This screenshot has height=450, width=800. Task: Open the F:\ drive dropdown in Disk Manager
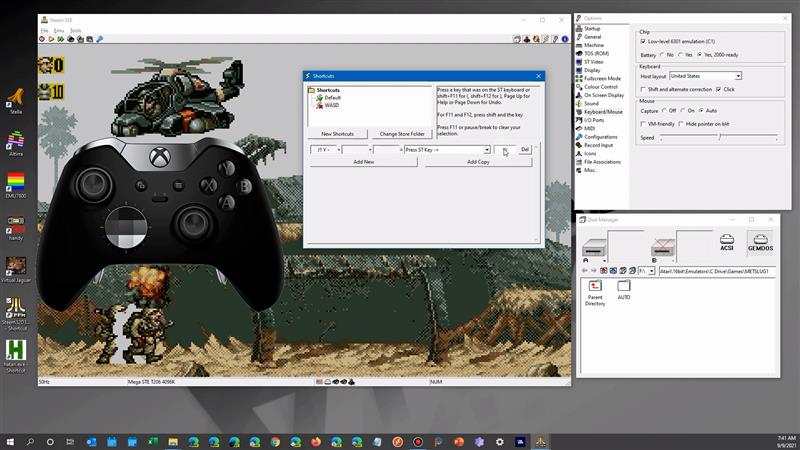[646, 271]
